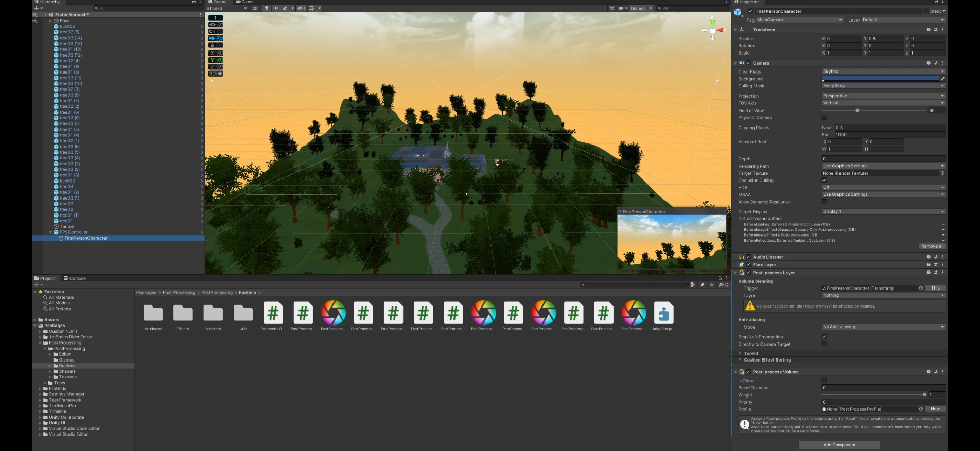This screenshot has width=980, height=451.
Task: Expand the Toolkit foldout
Action: click(741, 353)
